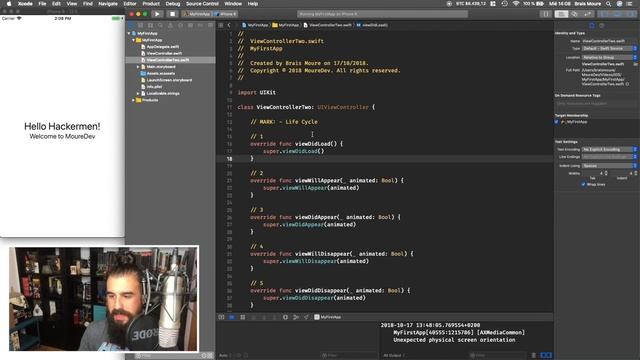640x360 pixels.
Task: Open the Source Control menu
Action: tap(202, 4)
